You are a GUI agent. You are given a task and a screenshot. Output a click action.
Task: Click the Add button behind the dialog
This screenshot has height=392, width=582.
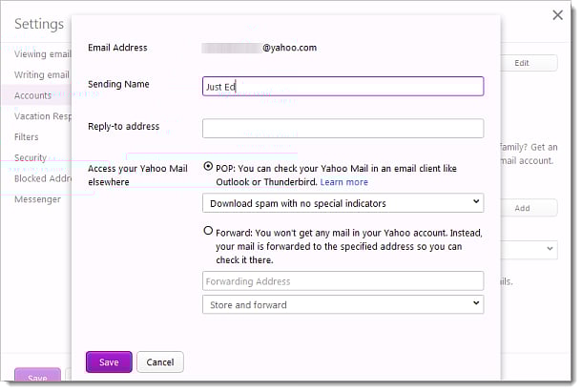(529, 208)
